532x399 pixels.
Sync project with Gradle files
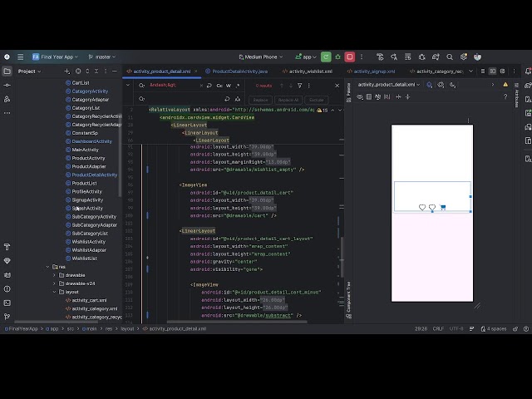coord(436,57)
